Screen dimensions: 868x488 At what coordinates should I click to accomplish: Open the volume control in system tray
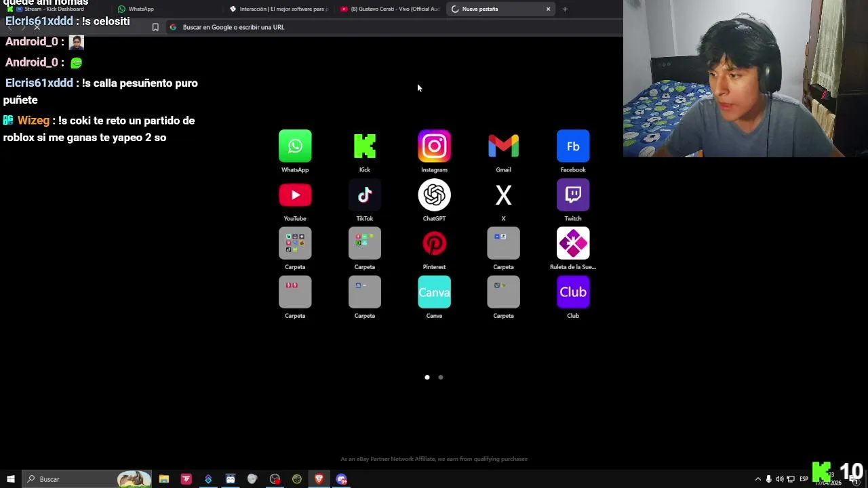tap(779, 479)
